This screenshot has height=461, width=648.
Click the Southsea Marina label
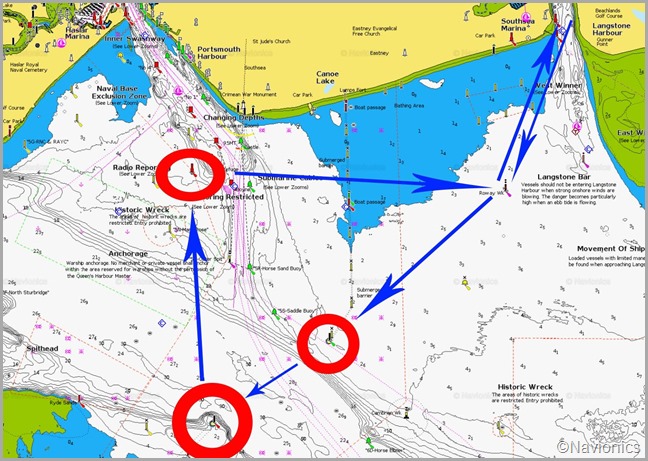(x=517, y=24)
